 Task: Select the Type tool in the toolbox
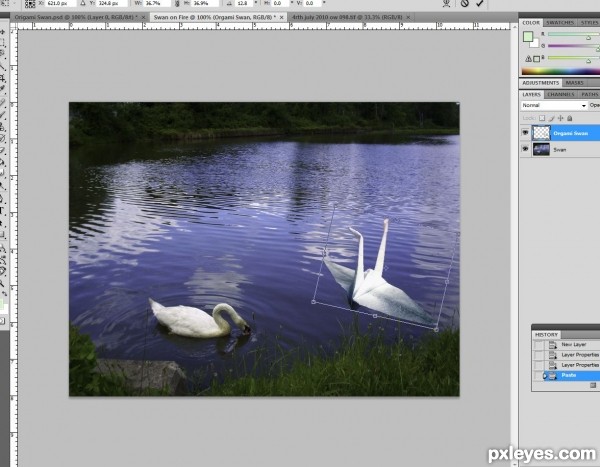[2, 210]
